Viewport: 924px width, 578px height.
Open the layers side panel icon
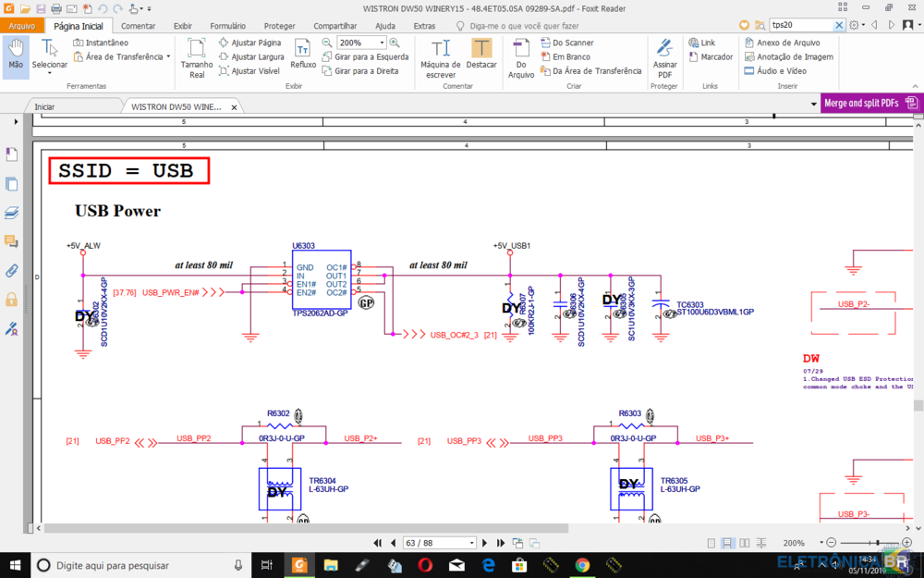[x=12, y=213]
